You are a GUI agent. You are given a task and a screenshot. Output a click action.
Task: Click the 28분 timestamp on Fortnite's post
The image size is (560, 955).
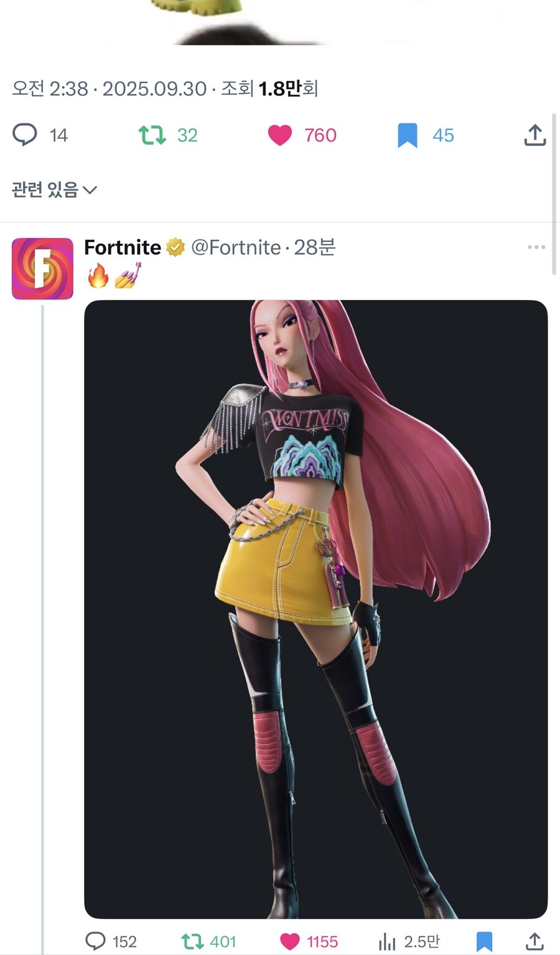[x=315, y=248]
